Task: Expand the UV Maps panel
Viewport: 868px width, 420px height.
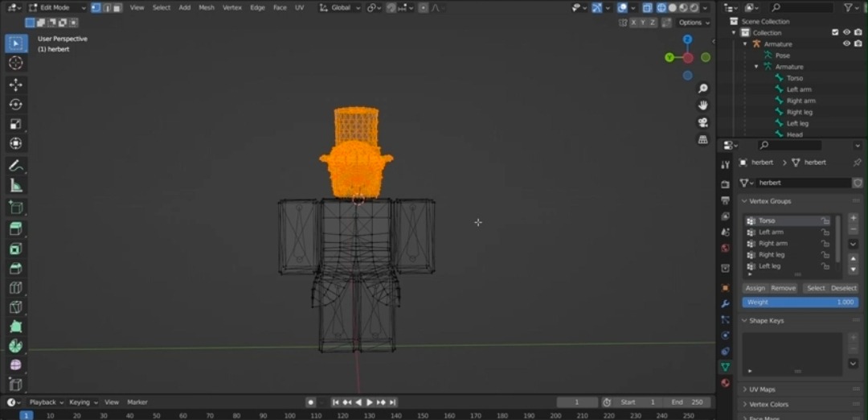Action: pyautogui.click(x=762, y=389)
